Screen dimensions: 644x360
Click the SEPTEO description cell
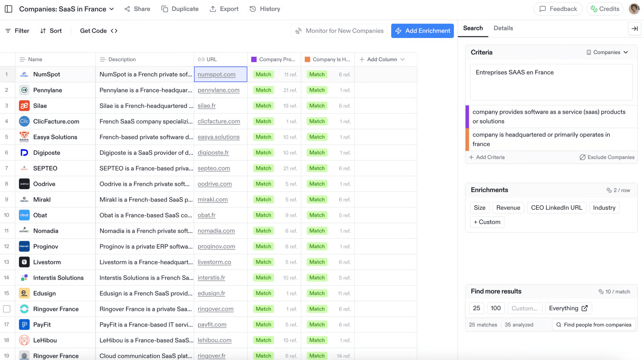[x=145, y=168]
